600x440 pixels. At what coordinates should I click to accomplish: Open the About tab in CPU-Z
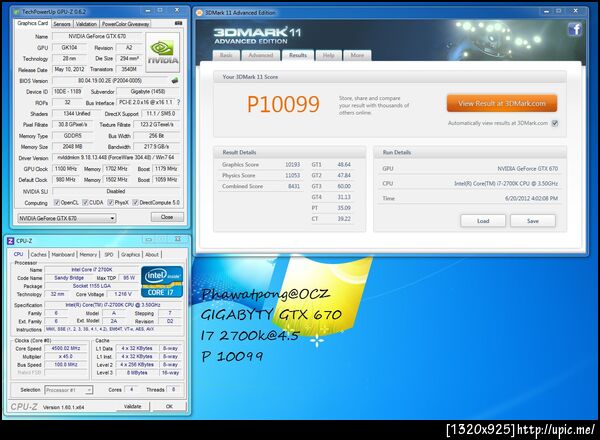[152, 254]
